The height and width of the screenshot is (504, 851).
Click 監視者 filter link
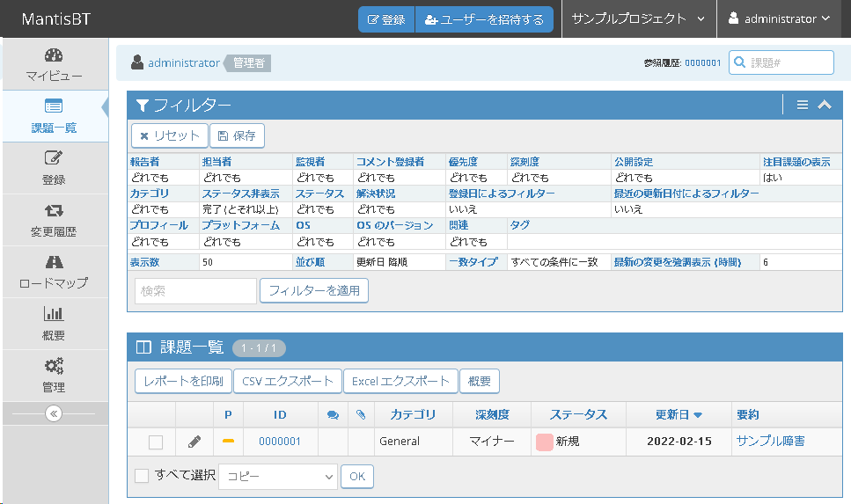coord(310,162)
